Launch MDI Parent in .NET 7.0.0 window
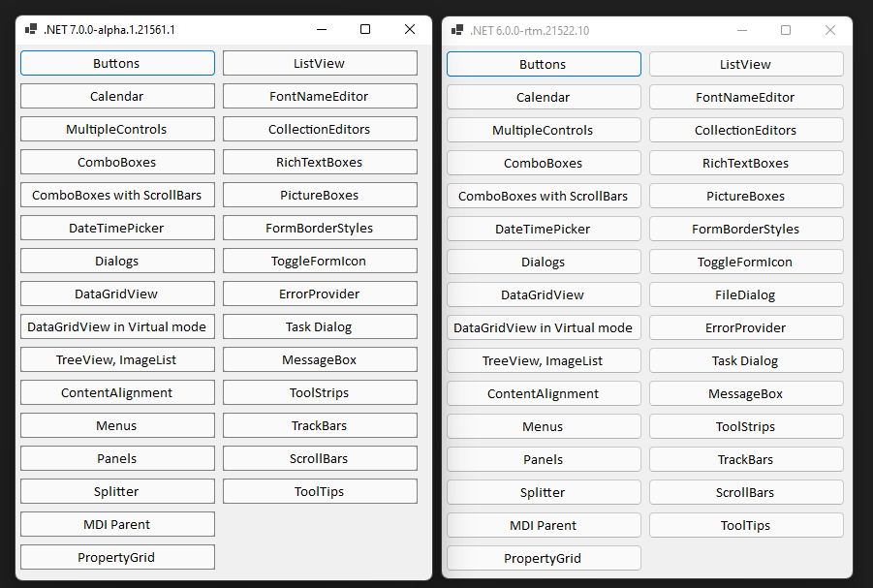 pyautogui.click(x=117, y=523)
